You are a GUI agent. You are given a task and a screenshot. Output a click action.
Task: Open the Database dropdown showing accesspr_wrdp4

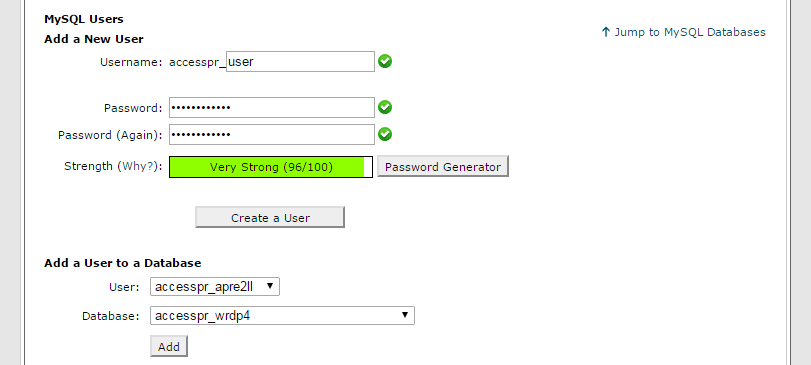pyautogui.click(x=282, y=315)
